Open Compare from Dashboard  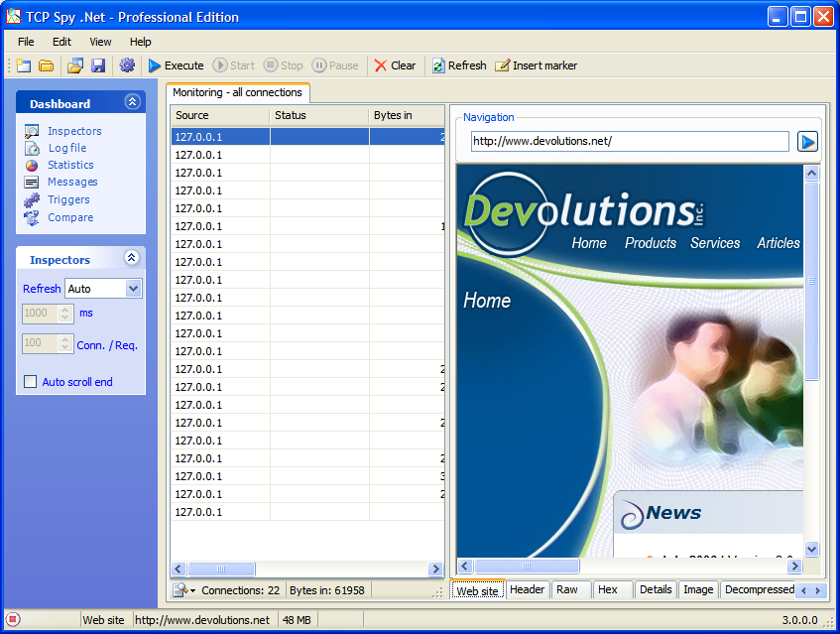point(70,217)
